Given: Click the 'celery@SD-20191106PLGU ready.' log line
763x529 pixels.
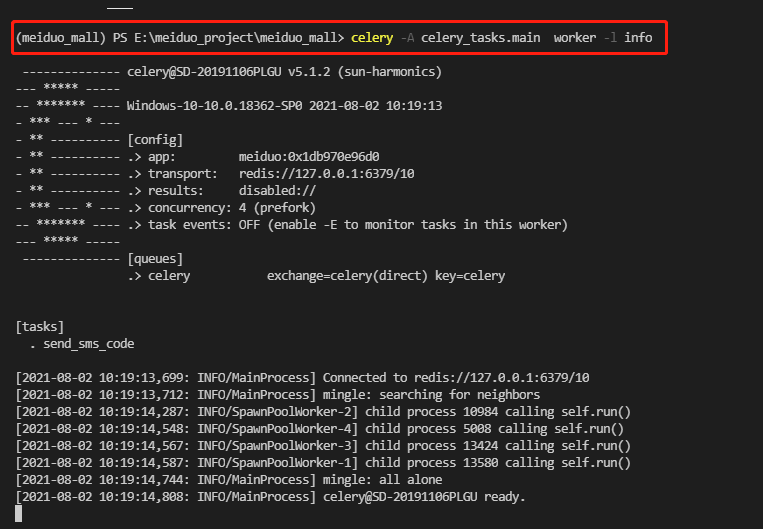Looking at the screenshot, I should [x=271, y=497].
